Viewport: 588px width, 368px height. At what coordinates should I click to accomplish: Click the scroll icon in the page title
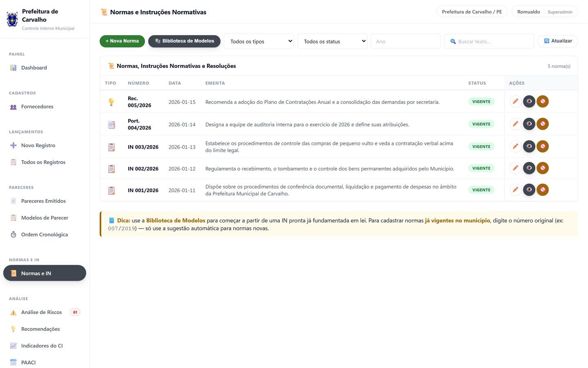click(x=104, y=12)
